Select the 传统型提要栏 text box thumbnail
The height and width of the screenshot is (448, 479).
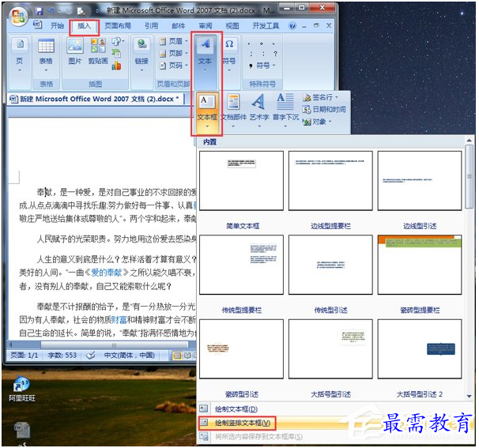[241, 265]
